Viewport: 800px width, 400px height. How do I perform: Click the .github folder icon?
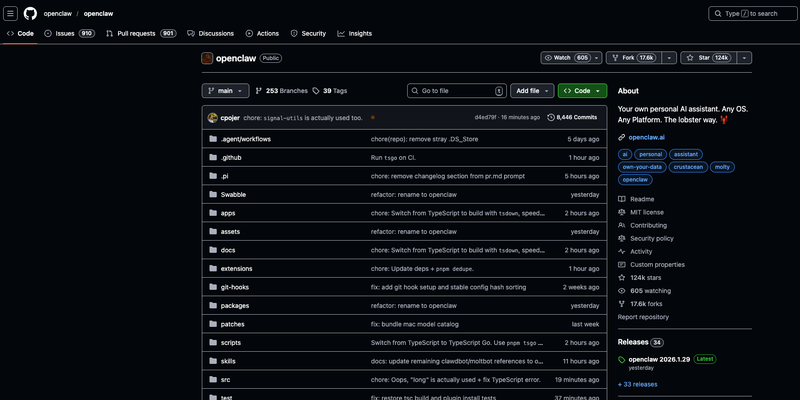click(x=213, y=158)
